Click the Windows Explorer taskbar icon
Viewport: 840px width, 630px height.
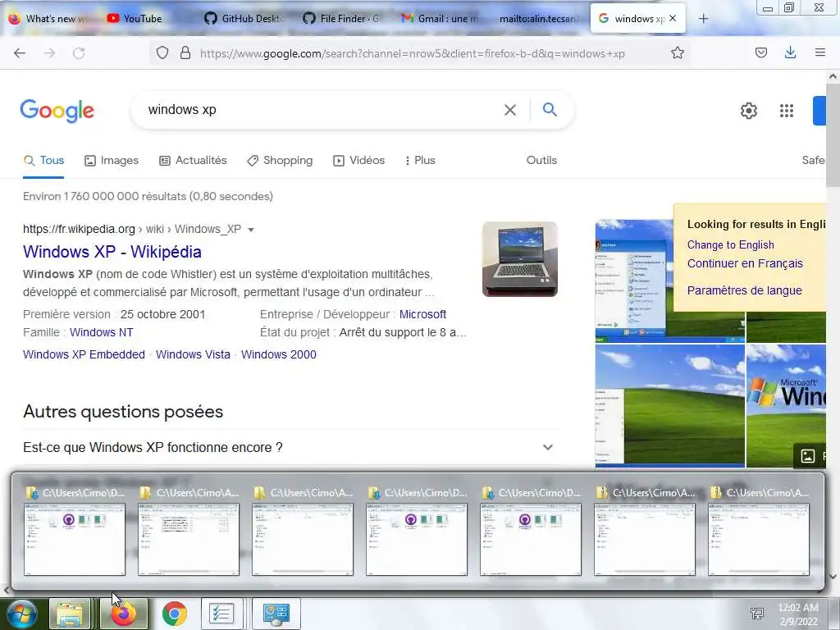(x=70, y=614)
